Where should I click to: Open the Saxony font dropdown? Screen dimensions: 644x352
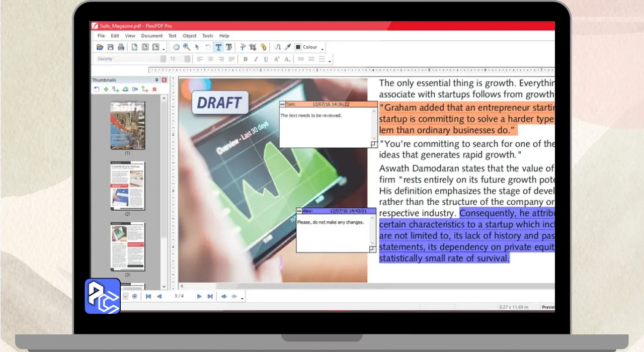163,59
